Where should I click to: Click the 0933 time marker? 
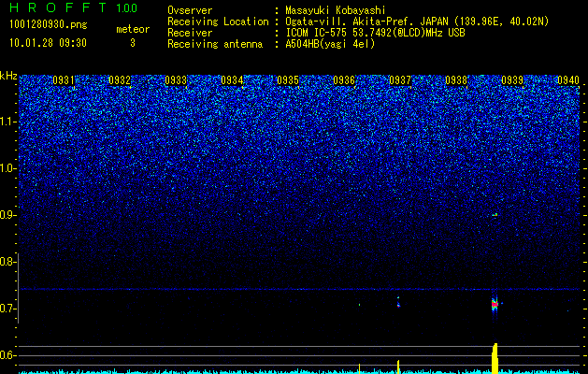(176, 80)
